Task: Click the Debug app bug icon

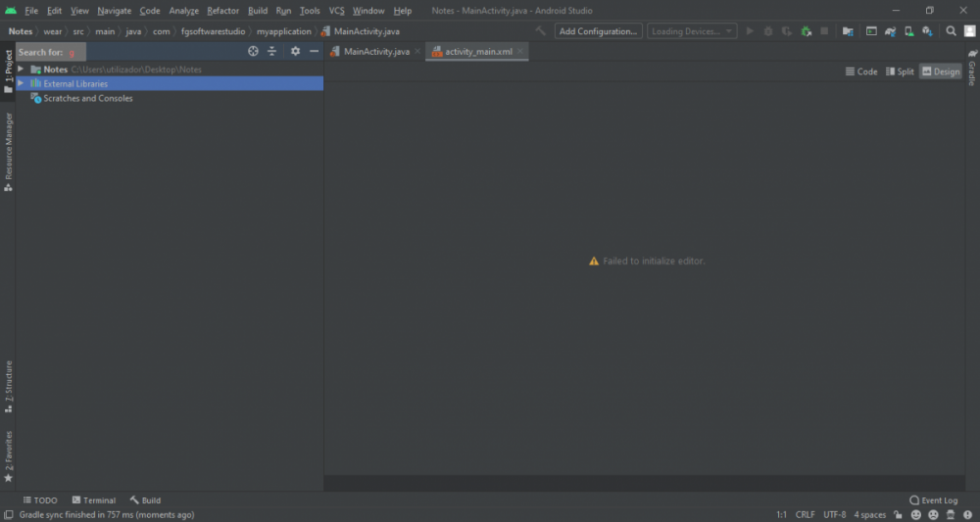Action: 768,31
